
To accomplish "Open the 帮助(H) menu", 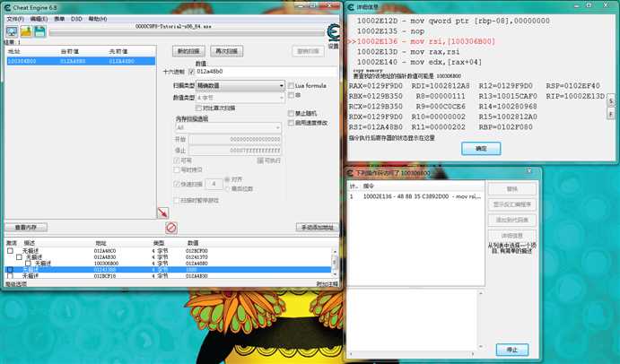I will 97,19.
